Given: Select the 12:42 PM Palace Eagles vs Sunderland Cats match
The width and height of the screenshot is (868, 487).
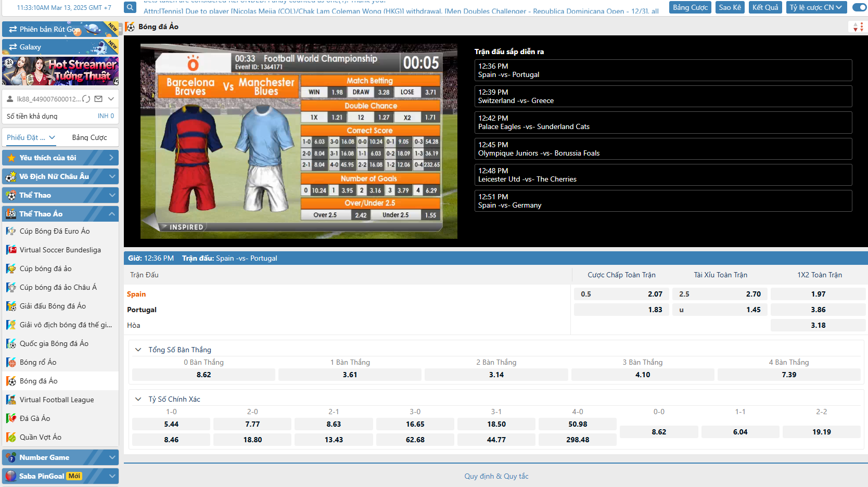Looking at the screenshot, I should pyautogui.click(x=663, y=123).
